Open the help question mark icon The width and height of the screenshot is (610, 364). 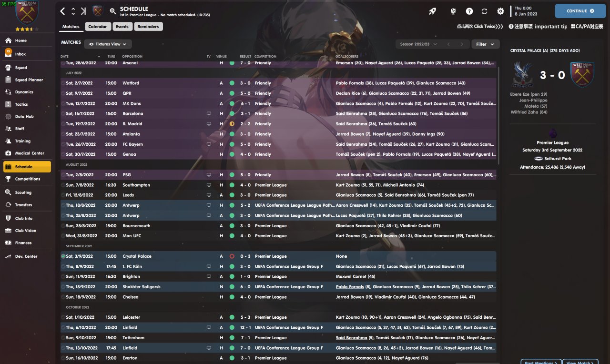(469, 11)
